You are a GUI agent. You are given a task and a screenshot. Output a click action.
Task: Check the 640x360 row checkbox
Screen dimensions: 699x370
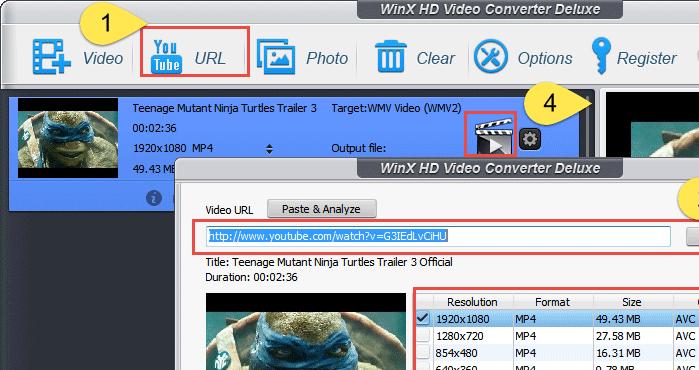coord(423,367)
